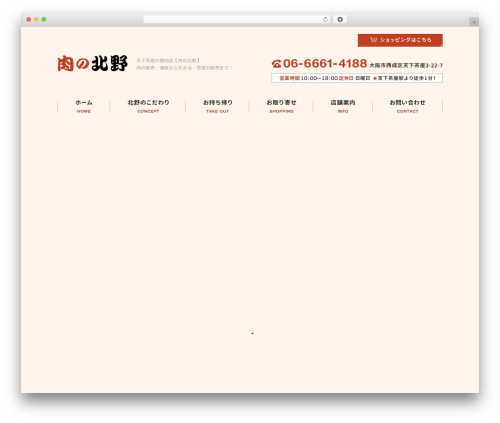The width and height of the screenshot is (500, 423).
Task: Click the business hours info box
Action: point(357,78)
